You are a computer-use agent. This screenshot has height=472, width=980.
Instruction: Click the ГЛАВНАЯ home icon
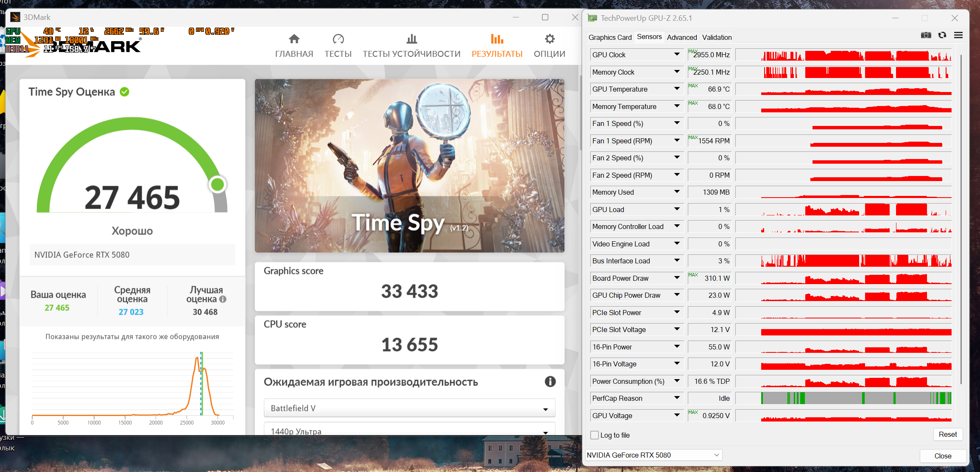click(x=294, y=39)
